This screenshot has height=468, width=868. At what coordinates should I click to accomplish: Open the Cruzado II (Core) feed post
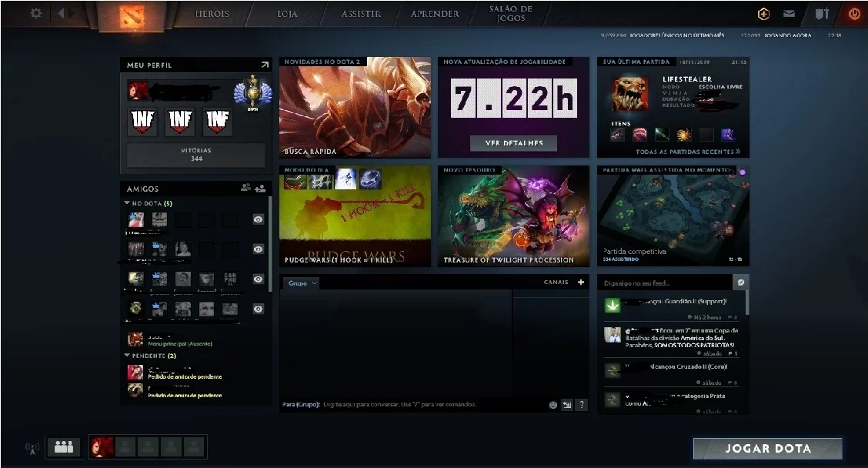click(x=673, y=374)
